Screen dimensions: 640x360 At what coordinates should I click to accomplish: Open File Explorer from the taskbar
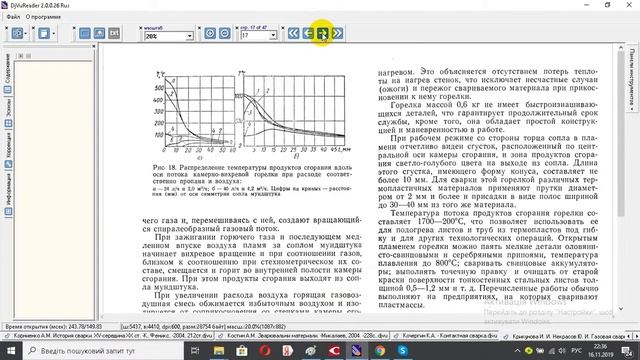[219, 351]
